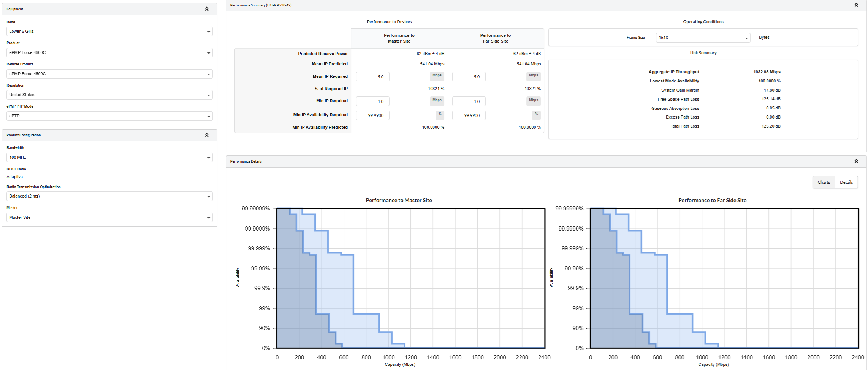Collapse the Performance Details section
Image resolution: width=868 pixels, height=370 pixels.
(856, 161)
